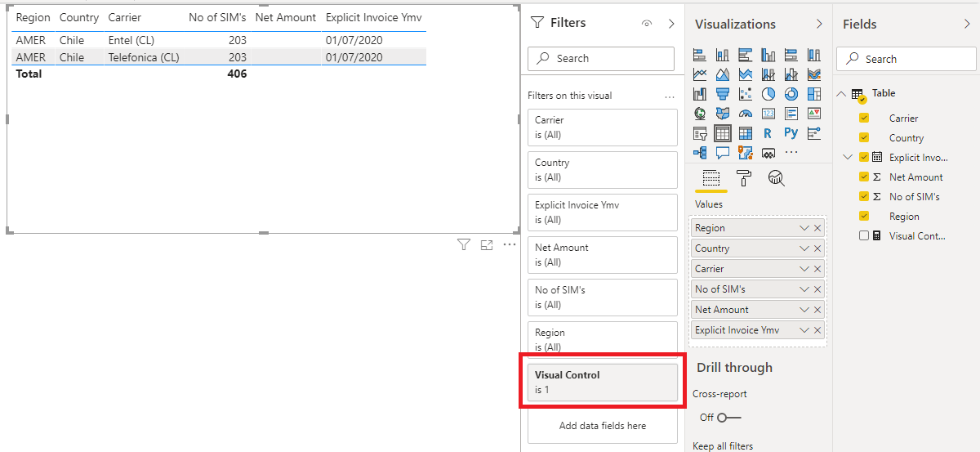The width and height of the screenshot is (980, 452).
Task: Select the Q&A speech bubble visualization
Action: coord(723,153)
